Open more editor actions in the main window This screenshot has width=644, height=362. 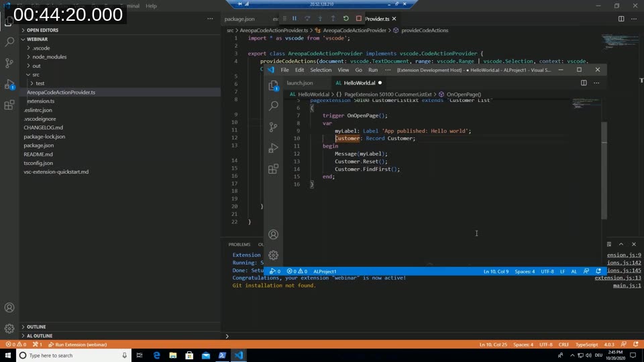pos(634,19)
